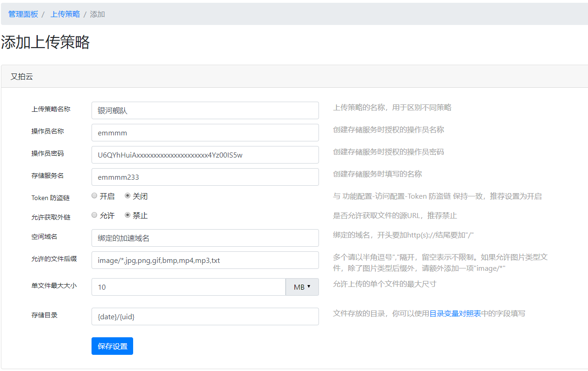This screenshot has width=588, height=371.
Task: Choose 允许 for 允许获取外链
Action: tap(95, 215)
